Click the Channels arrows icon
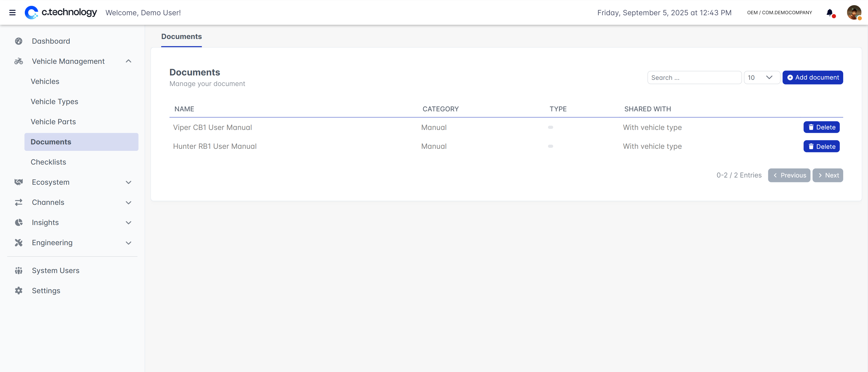Viewport: 868px width, 372px height. pyautogui.click(x=19, y=202)
